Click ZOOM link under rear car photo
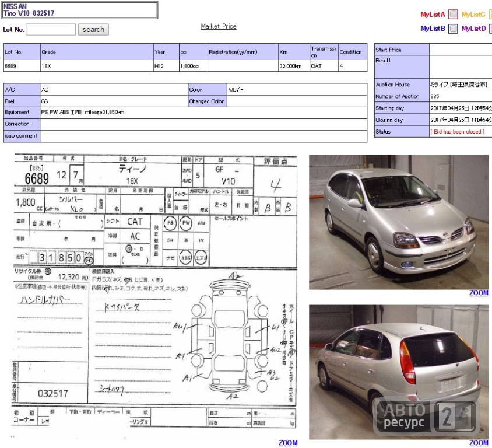This screenshot has width=492, height=448. pos(479,443)
